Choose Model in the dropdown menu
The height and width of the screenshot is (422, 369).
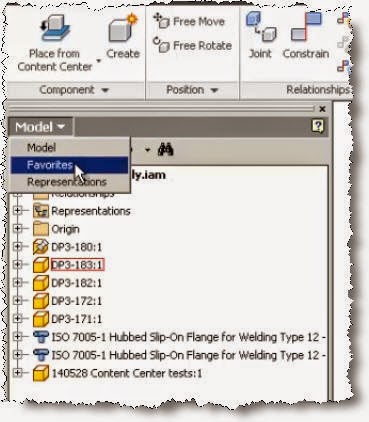click(70, 147)
